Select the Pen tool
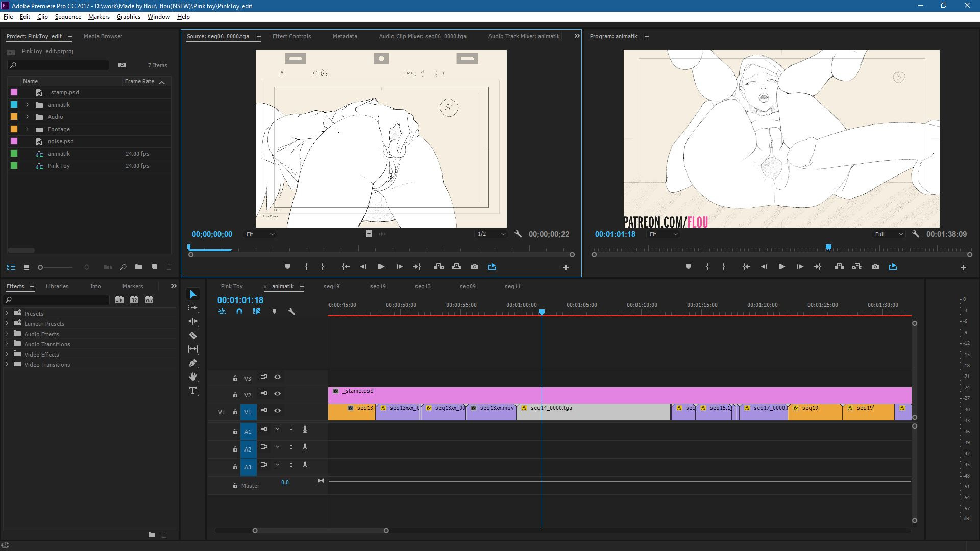 pos(193,363)
